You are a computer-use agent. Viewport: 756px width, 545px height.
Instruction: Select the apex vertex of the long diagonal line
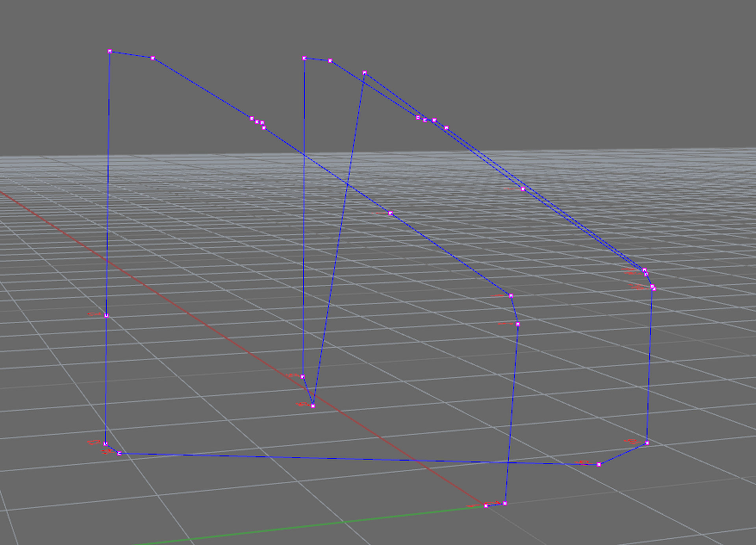365,73
